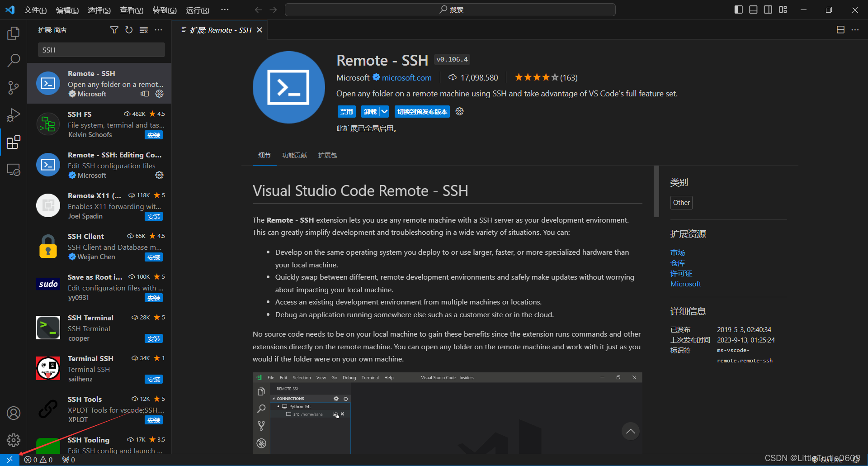Open the 编辑(E) menu
The height and width of the screenshot is (466, 868).
pyautogui.click(x=67, y=10)
